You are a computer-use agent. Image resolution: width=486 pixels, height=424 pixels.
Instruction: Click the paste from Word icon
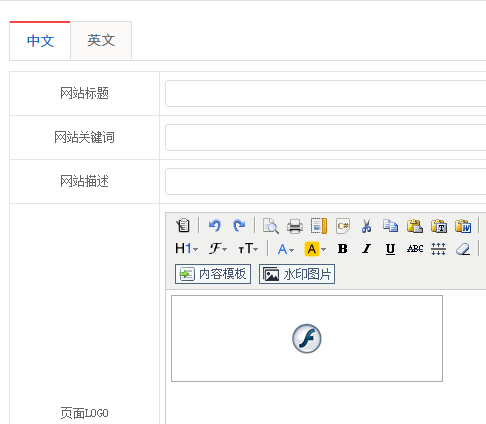pyautogui.click(x=463, y=226)
